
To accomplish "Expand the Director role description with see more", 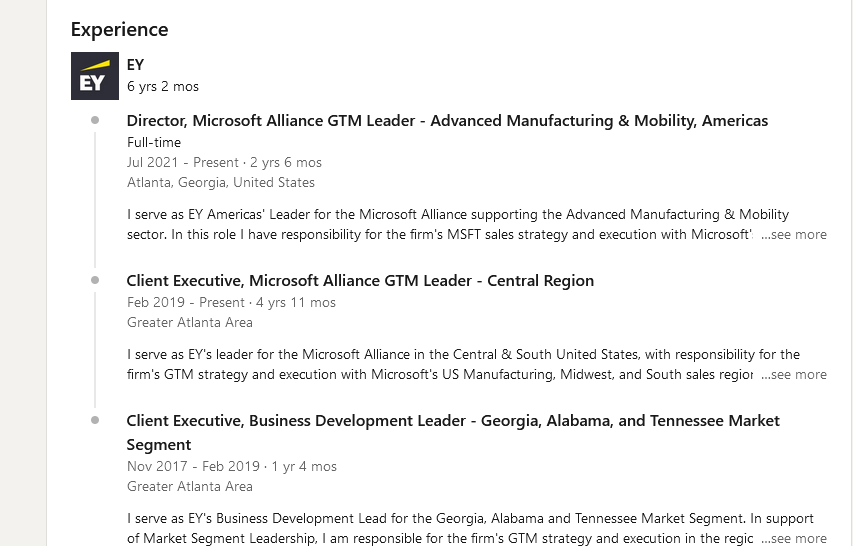I will pos(794,234).
